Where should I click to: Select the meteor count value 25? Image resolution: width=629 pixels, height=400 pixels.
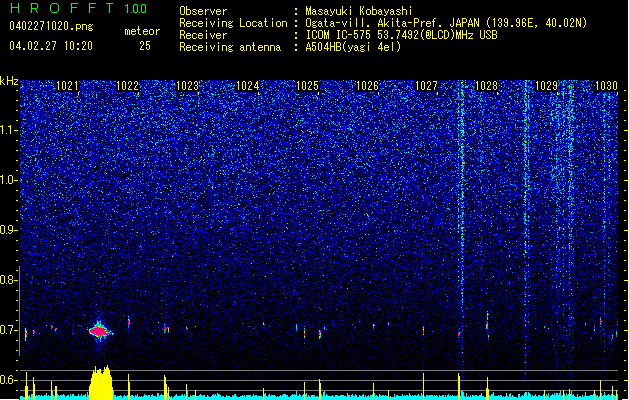(x=145, y=46)
